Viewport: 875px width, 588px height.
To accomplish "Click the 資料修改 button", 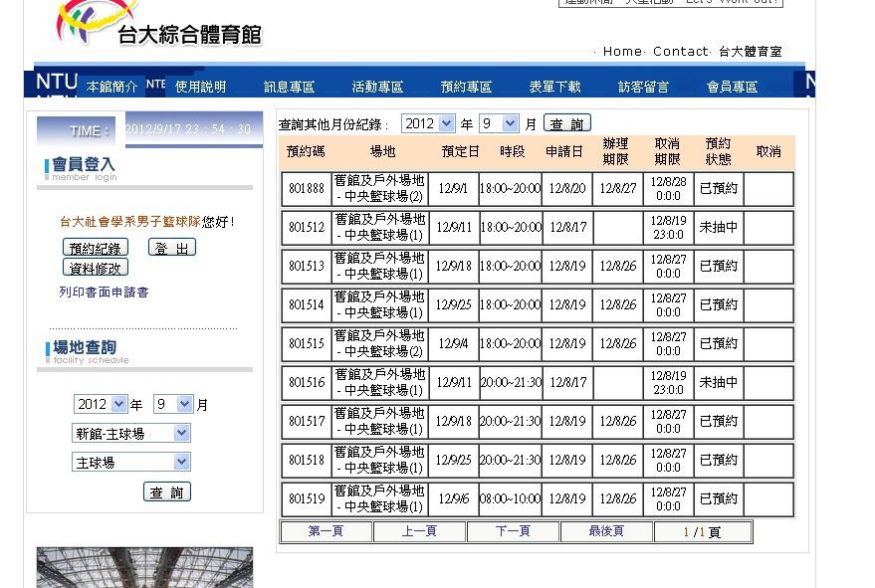I will tap(96, 268).
